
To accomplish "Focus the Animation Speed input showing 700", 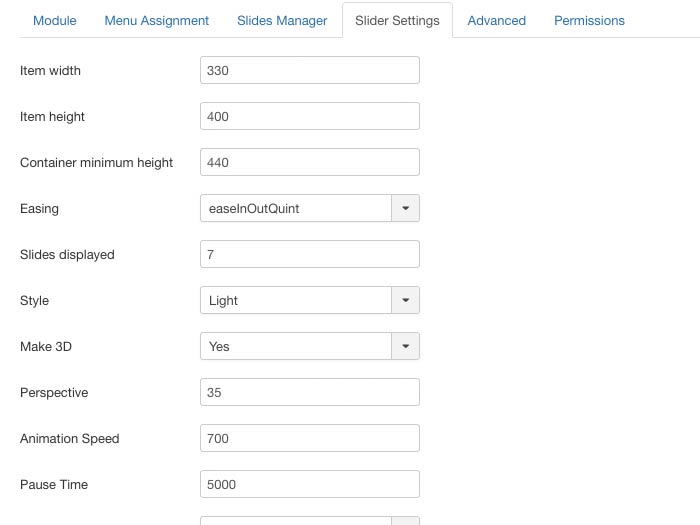I will coord(309,438).
